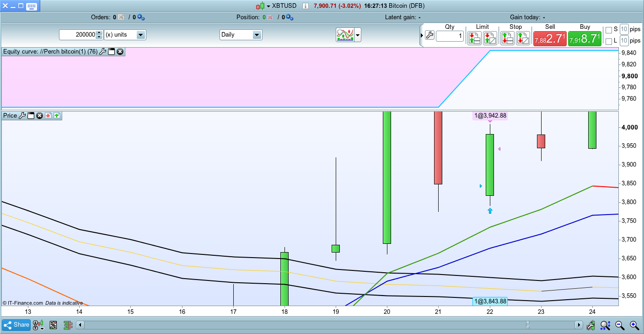Click the chart list icon in bottom toolbar
This screenshot has width=644, height=334.
[x=53, y=325]
